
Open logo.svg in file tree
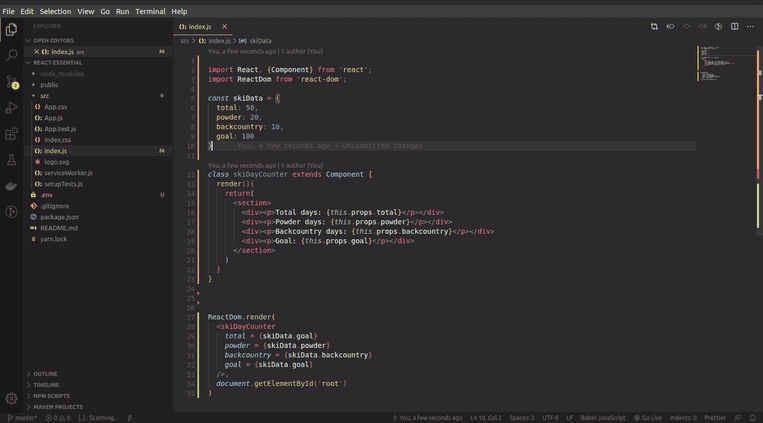[x=56, y=162]
